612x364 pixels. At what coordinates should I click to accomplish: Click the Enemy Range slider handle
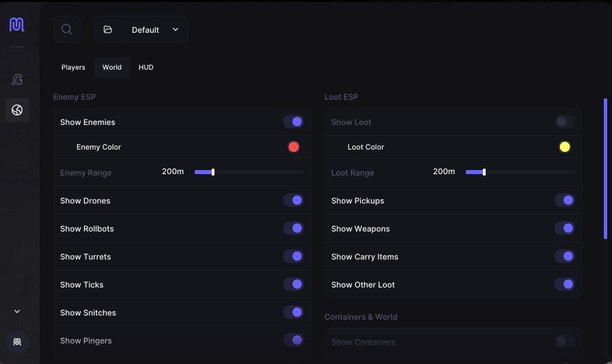(213, 172)
